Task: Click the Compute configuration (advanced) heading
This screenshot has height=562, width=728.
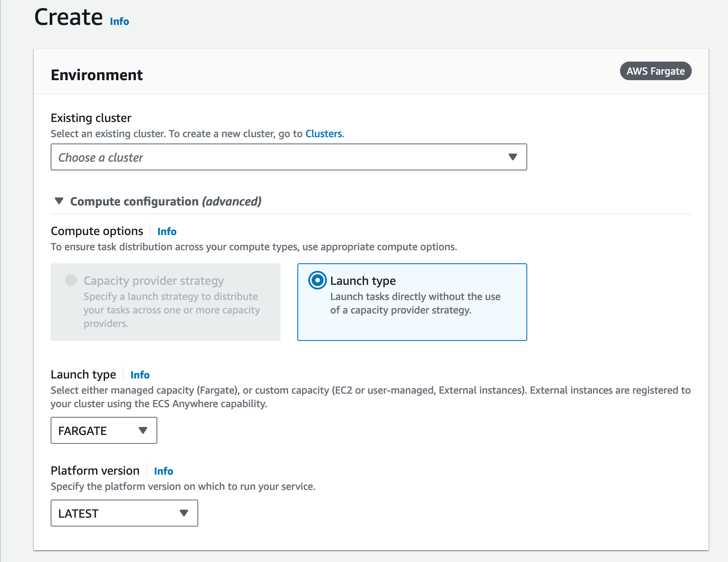Action: pos(165,201)
